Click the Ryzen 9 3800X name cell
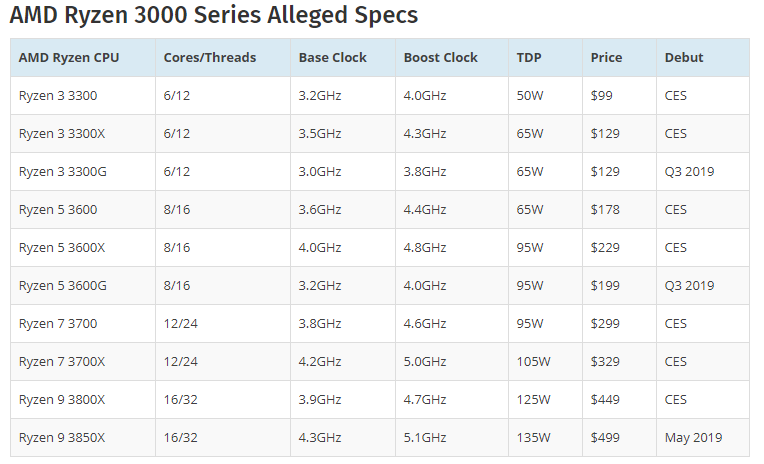The width and height of the screenshot is (764, 464). pyautogui.click(x=83, y=400)
